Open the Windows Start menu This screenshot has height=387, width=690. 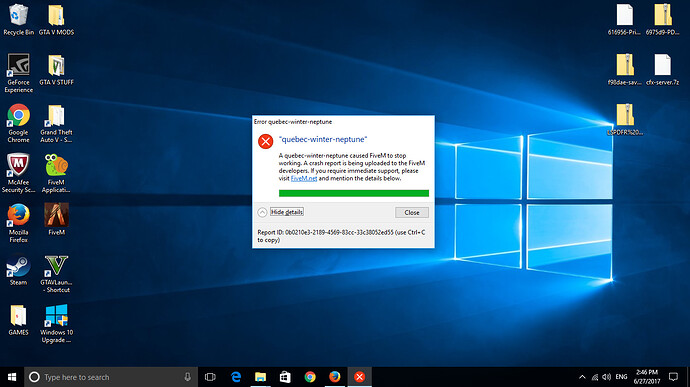[12, 377]
